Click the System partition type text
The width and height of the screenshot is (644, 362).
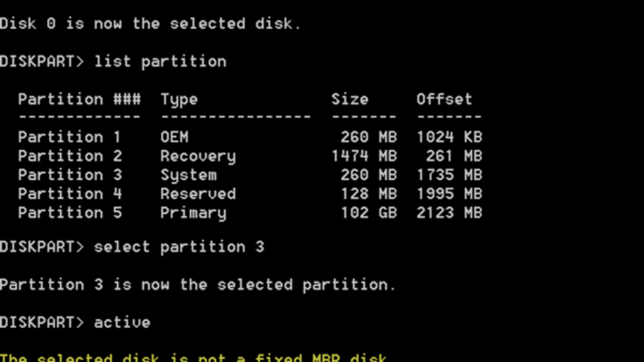[x=188, y=175]
